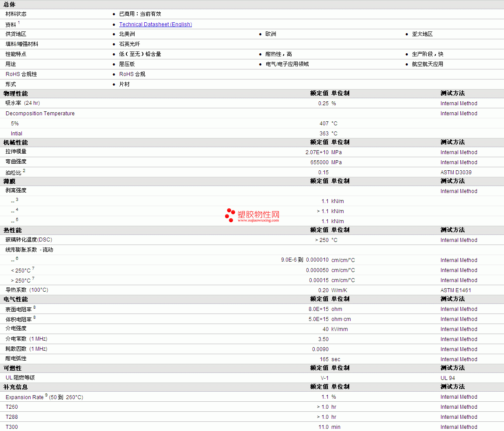
Task: Select the 亚太地区 supply region
Action: 422,34
